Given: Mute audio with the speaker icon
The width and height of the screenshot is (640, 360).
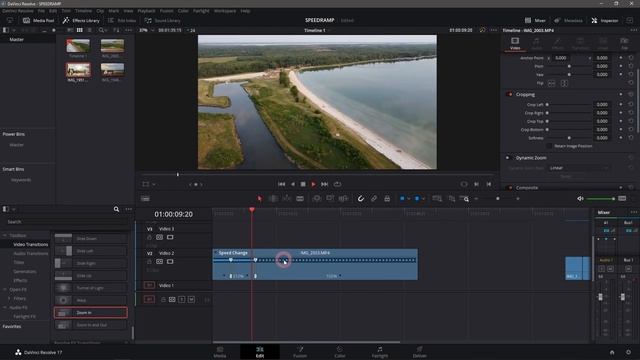Looking at the screenshot, I should pyautogui.click(x=580, y=199).
